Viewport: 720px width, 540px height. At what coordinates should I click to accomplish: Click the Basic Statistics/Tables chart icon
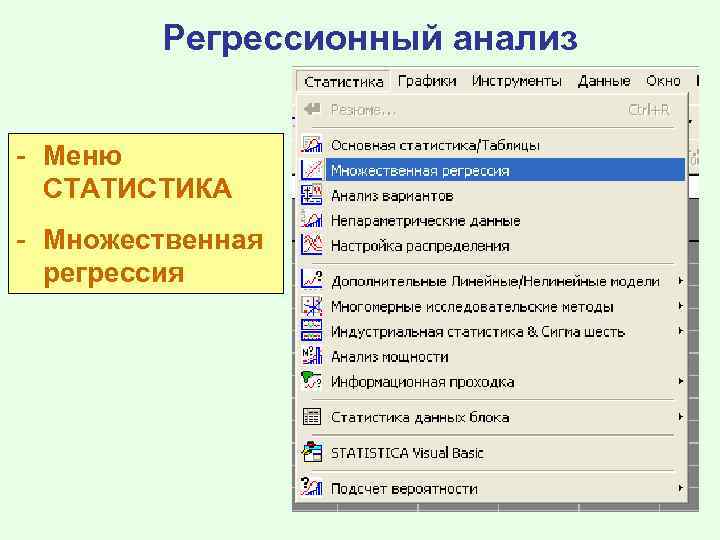[312, 144]
